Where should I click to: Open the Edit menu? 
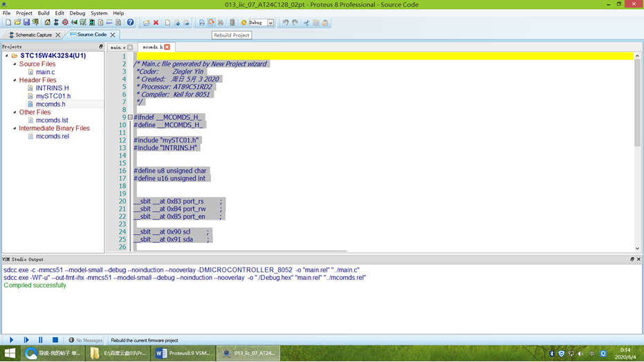(x=59, y=13)
